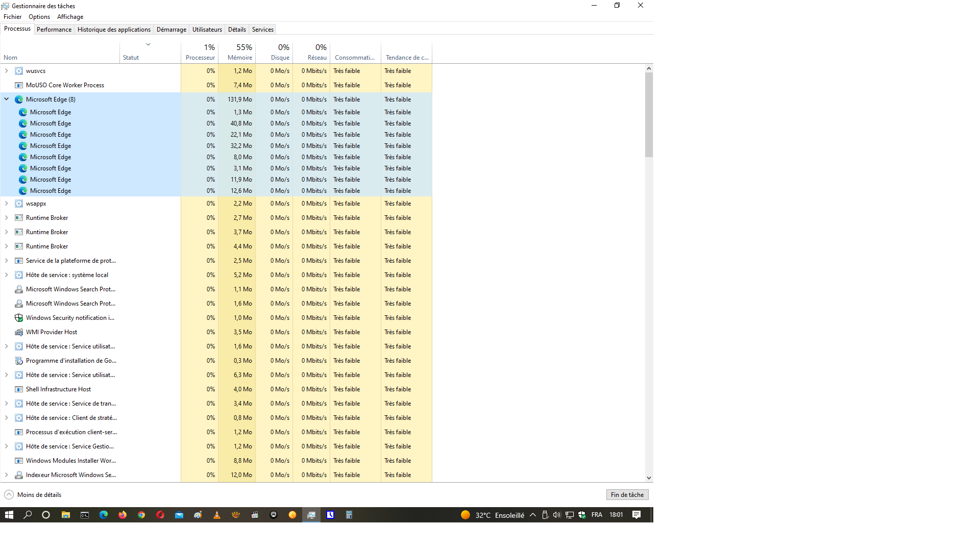Image resolution: width=980 pixels, height=551 pixels.
Task: Select the MoUSO Core Worker Process row
Action: click(65, 85)
